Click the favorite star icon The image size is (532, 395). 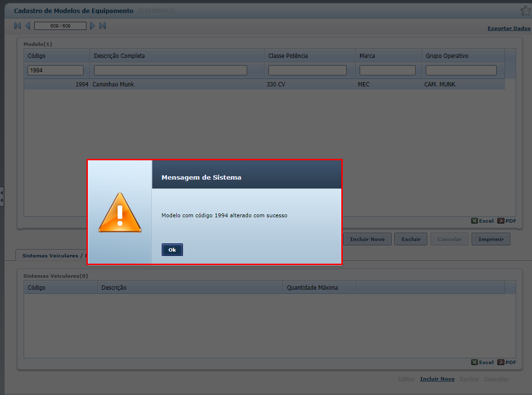coord(526,11)
